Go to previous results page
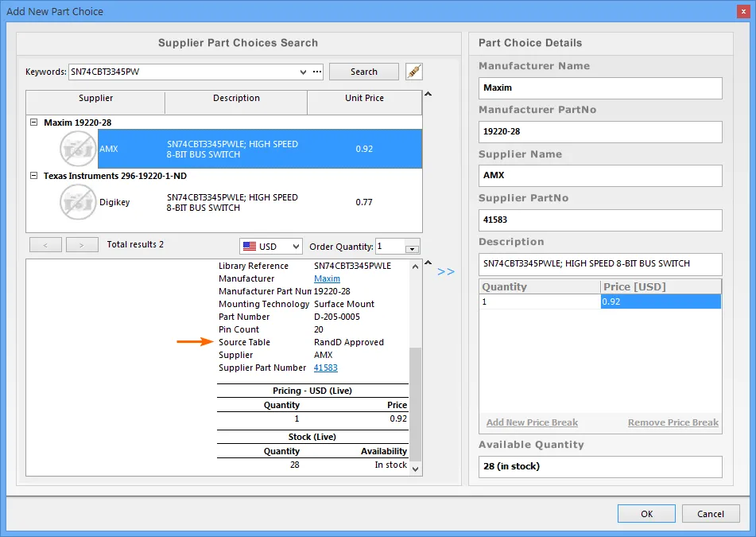The image size is (756, 537). point(45,244)
